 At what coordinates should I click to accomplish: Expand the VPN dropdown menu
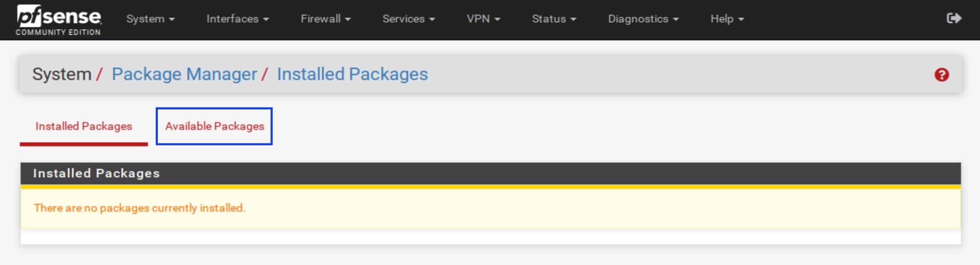(483, 19)
